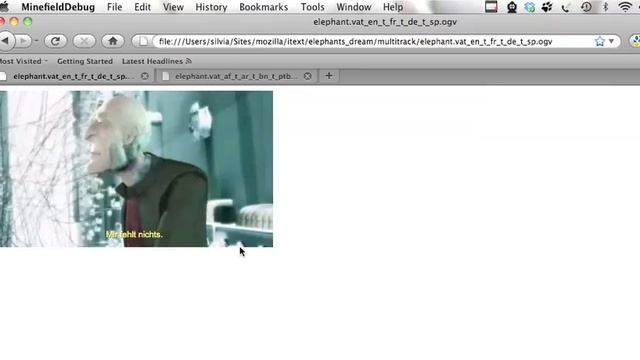
Task: Open the Most Visited bookmarks folder
Action: click(x=24, y=61)
